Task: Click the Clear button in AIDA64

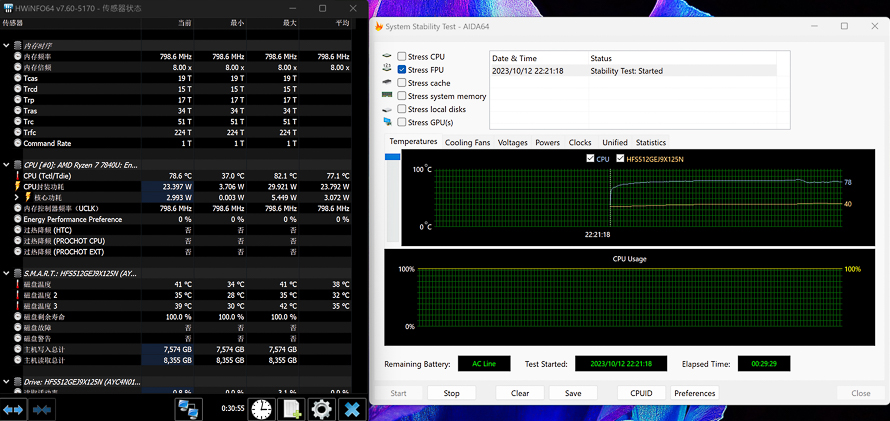Action: tap(520, 393)
